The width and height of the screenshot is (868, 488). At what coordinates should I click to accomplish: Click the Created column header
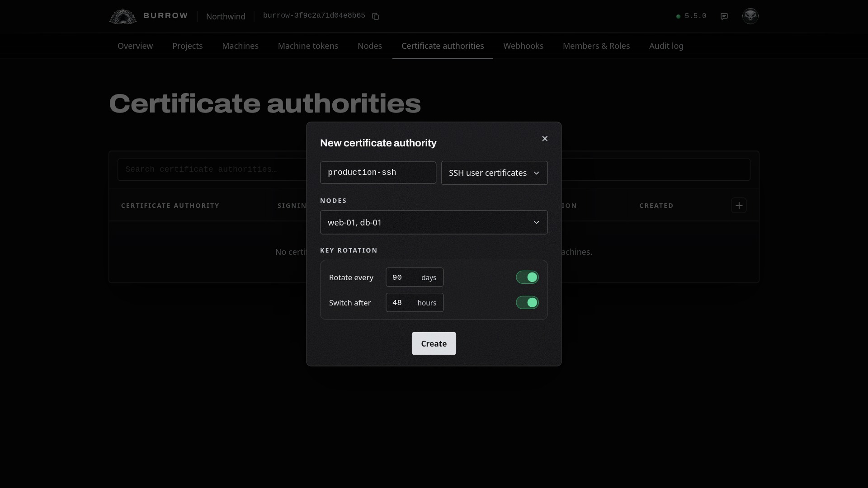[656, 206]
